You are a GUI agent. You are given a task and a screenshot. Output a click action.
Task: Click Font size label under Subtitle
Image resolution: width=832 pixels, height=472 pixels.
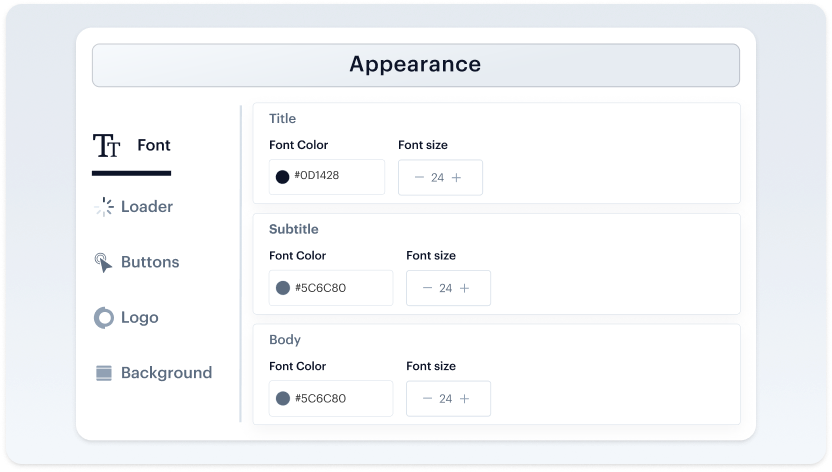[431, 256]
